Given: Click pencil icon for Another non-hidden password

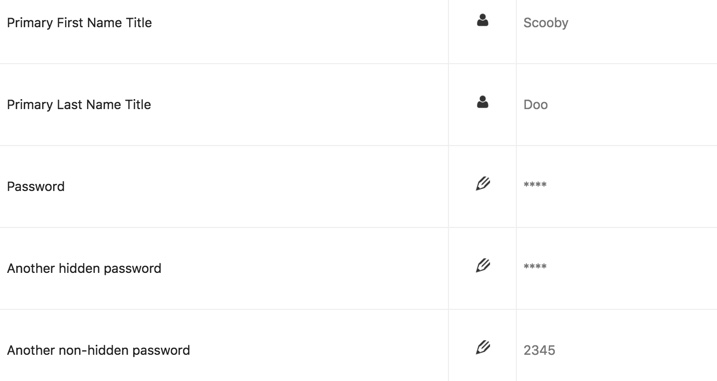Looking at the screenshot, I should (x=483, y=347).
